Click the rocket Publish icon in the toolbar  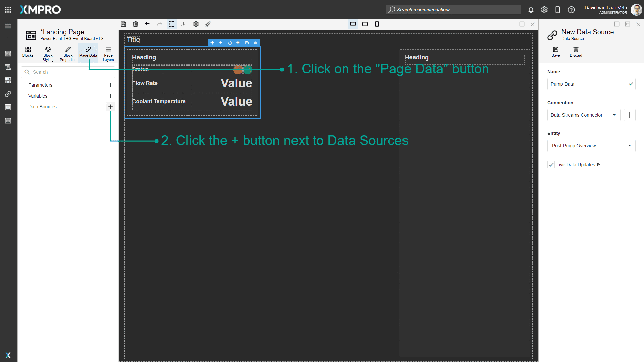208,24
